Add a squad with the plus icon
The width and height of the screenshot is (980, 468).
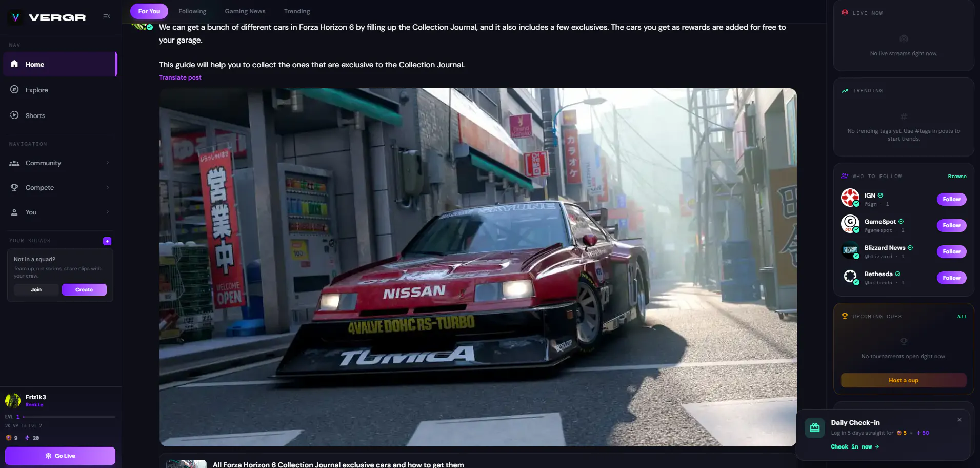(x=107, y=241)
